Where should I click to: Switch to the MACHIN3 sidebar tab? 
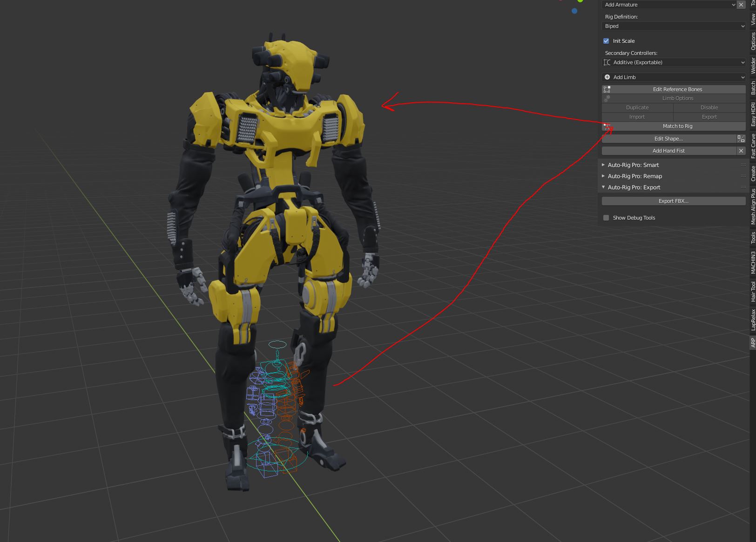[x=752, y=261]
